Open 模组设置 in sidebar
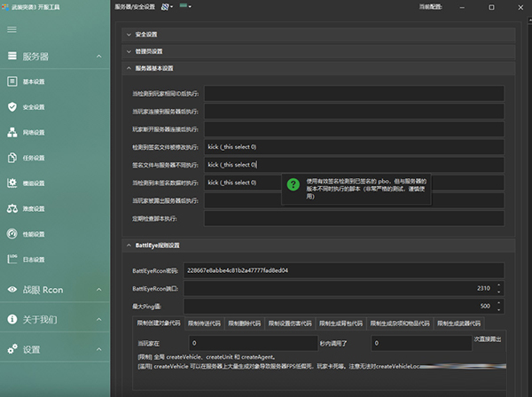This screenshot has height=397, width=532. (33, 183)
